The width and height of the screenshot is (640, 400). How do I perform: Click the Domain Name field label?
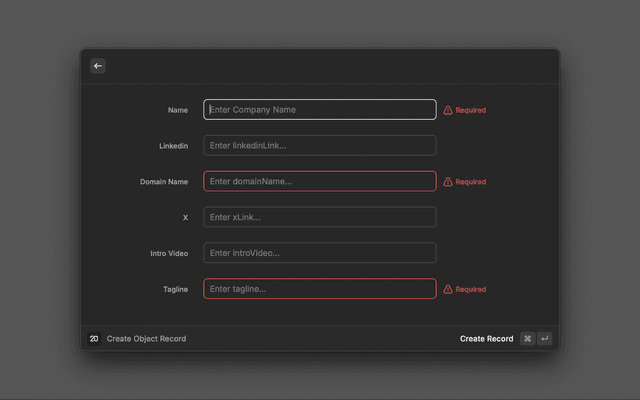(x=164, y=182)
